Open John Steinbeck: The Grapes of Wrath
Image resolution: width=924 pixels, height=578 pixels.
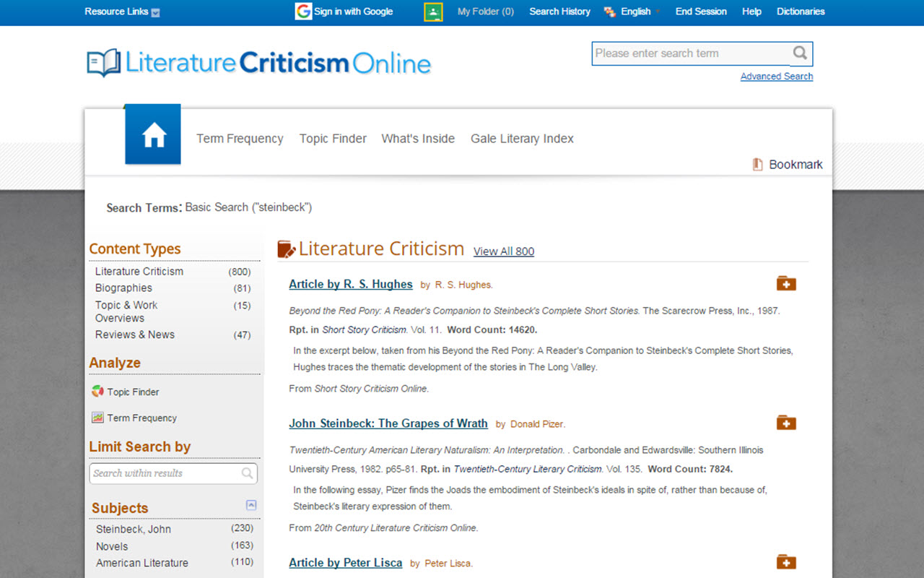click(388, 423)
